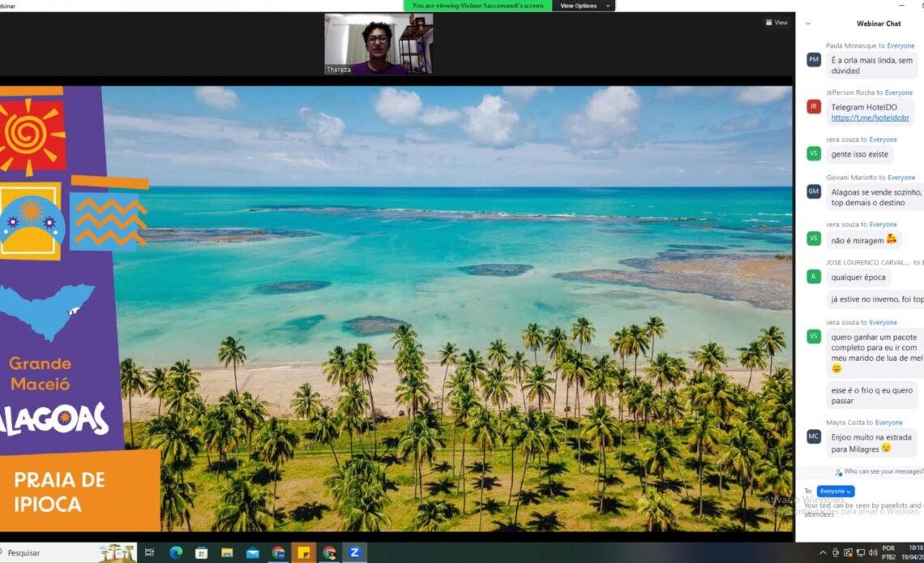Click the green "You are viewing" banner
Viewport: 924px width, 563px height.
[477, 6]
